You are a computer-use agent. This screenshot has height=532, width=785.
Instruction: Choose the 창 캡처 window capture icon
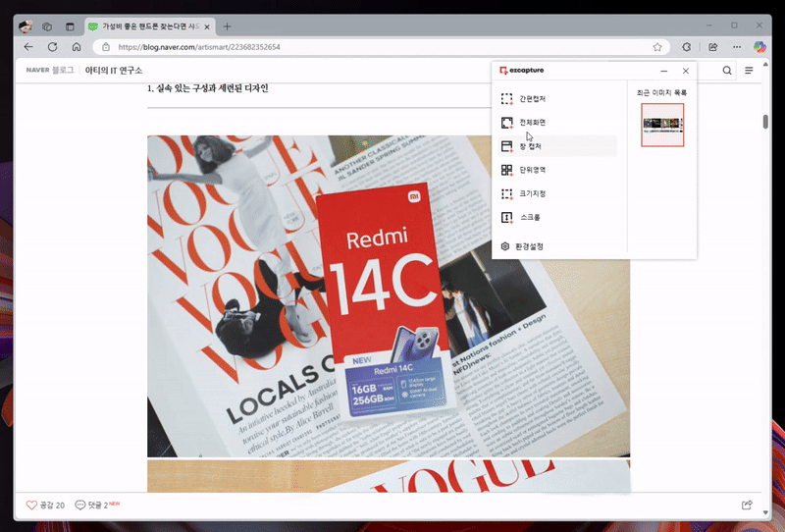[x=506, y=146]
